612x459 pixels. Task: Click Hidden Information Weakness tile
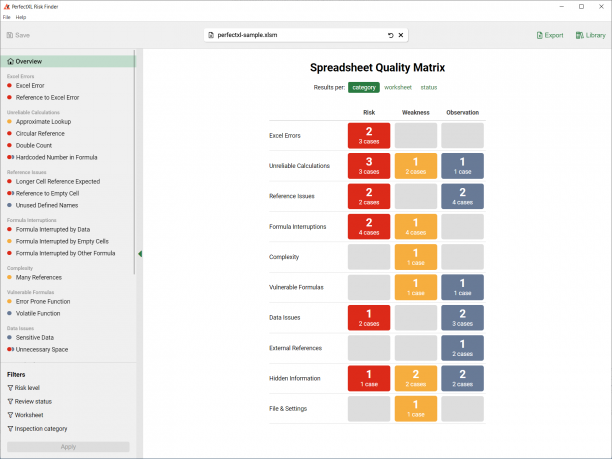click(416, 378)
